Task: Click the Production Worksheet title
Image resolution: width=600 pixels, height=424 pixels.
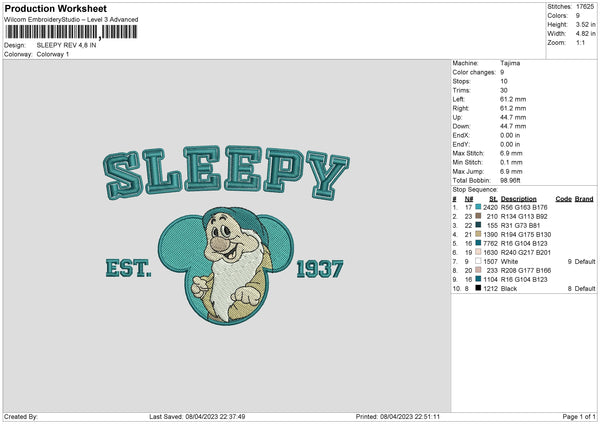Action: pyautogui.click(x=55, y=8)
